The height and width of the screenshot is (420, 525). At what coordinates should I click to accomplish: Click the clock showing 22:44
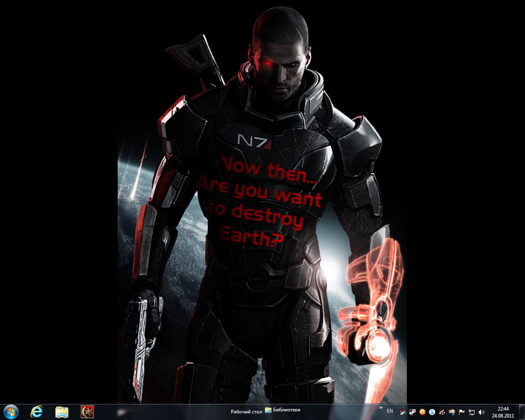(503, 412)
